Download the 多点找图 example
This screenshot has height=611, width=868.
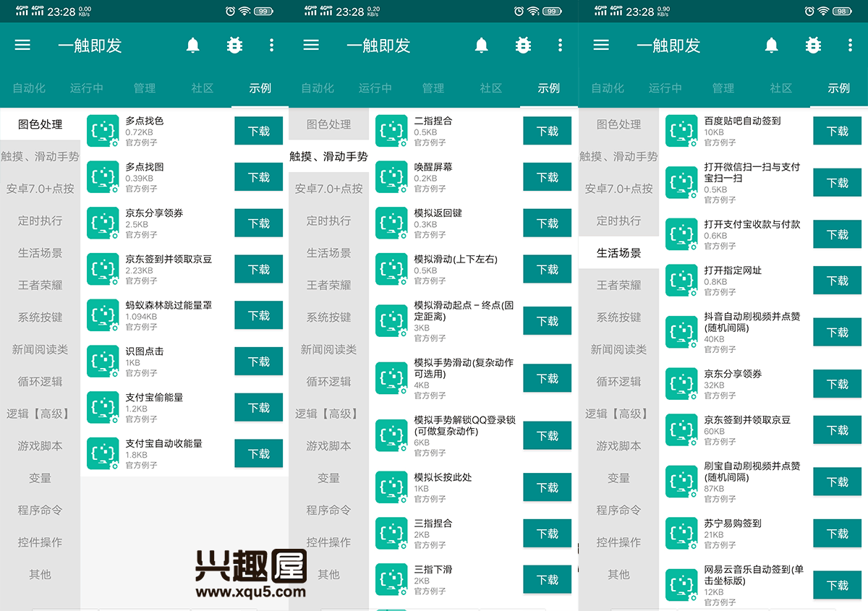pos(259,177)
